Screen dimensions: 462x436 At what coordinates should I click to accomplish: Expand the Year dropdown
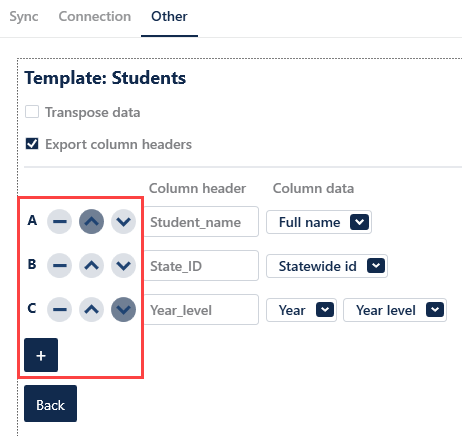[301, 310]
